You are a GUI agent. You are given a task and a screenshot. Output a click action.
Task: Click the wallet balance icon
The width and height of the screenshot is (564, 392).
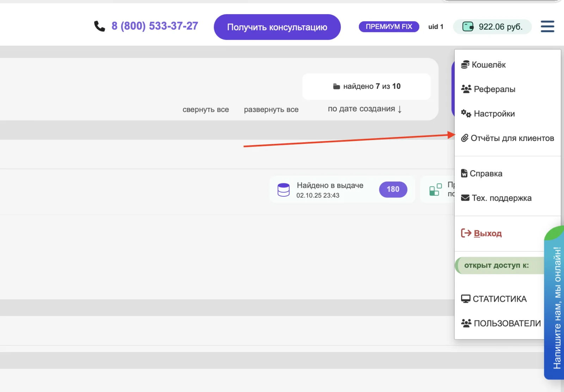[468, 26]
